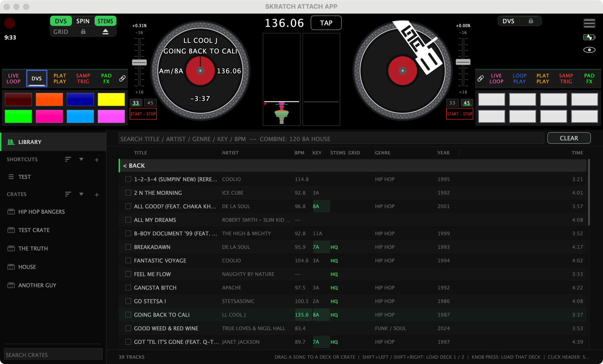Screen dimensions: 603x364
Task: Click the SEARCH CRATES field
Action: (53, 355)
